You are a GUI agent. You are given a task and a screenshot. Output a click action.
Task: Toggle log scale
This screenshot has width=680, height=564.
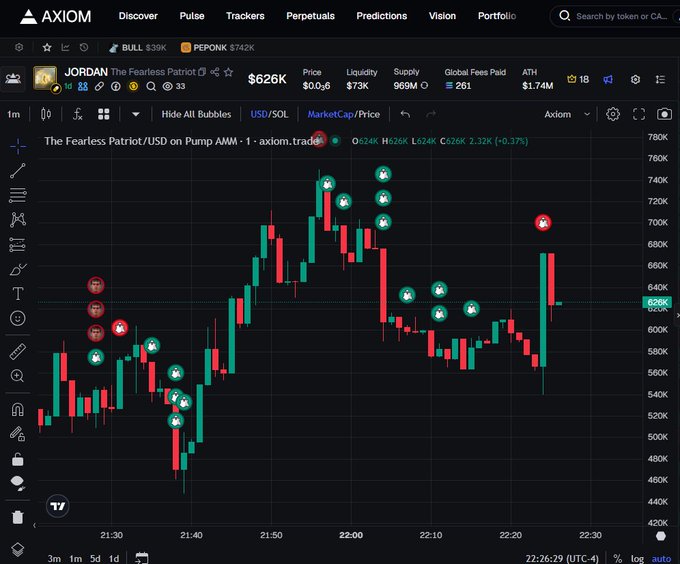tap(637, 559)
